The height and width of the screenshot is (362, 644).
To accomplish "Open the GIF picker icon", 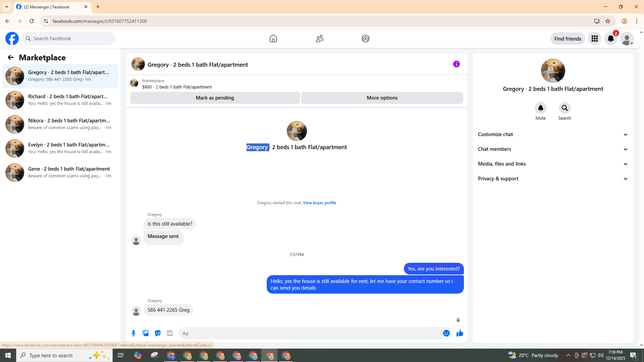I will [x=170, y=333].
